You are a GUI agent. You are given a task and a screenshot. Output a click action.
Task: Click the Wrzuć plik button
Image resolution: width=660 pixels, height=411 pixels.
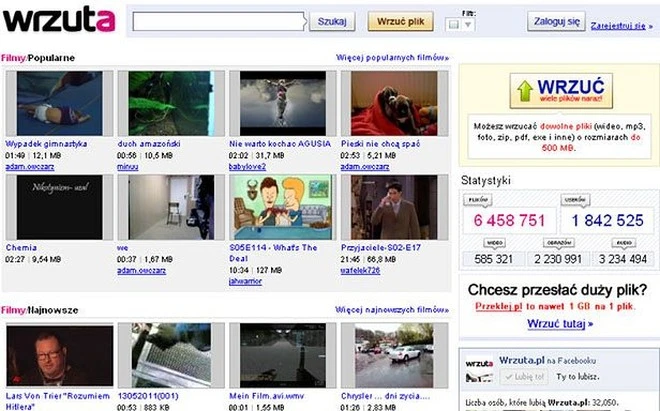point(400,21)
